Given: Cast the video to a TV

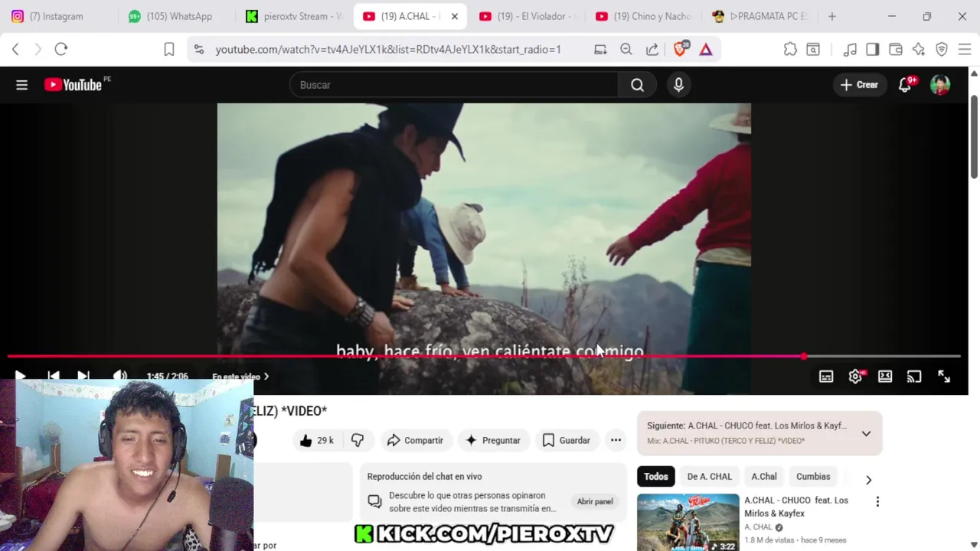Looking at the screenshot, I should (x=914, y=377).
